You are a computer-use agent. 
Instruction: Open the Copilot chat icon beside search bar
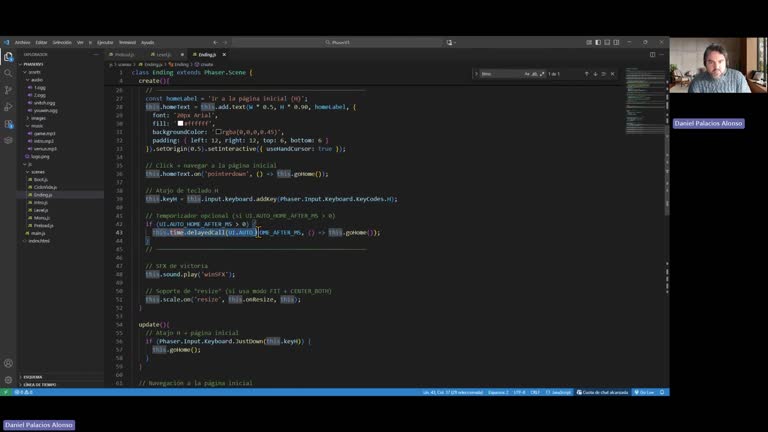point(450,43)
